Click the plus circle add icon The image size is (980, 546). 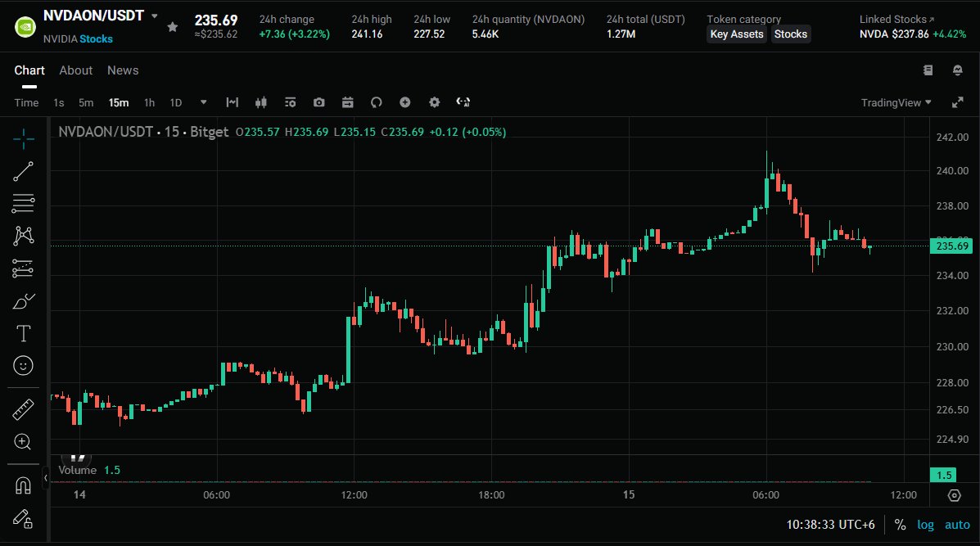point(405,102)
